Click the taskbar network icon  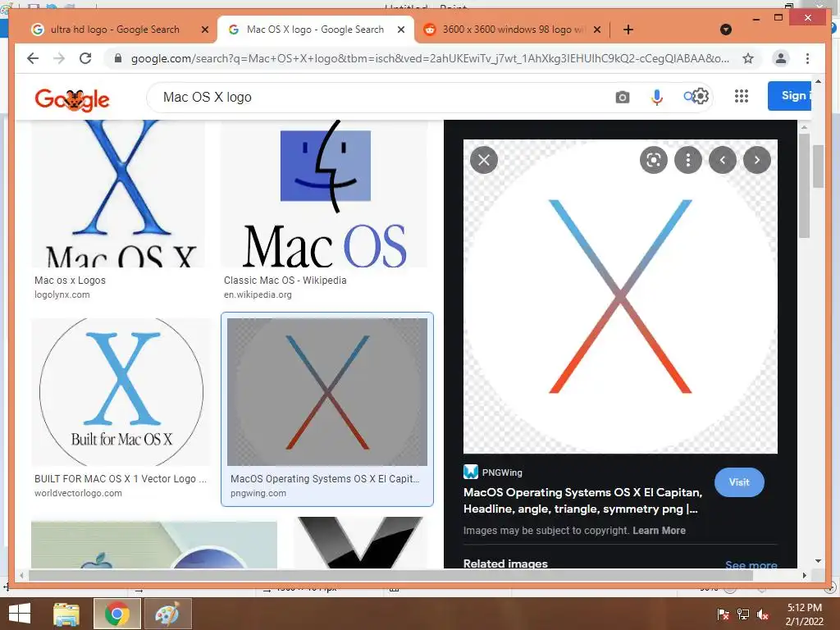coord(743,614)
